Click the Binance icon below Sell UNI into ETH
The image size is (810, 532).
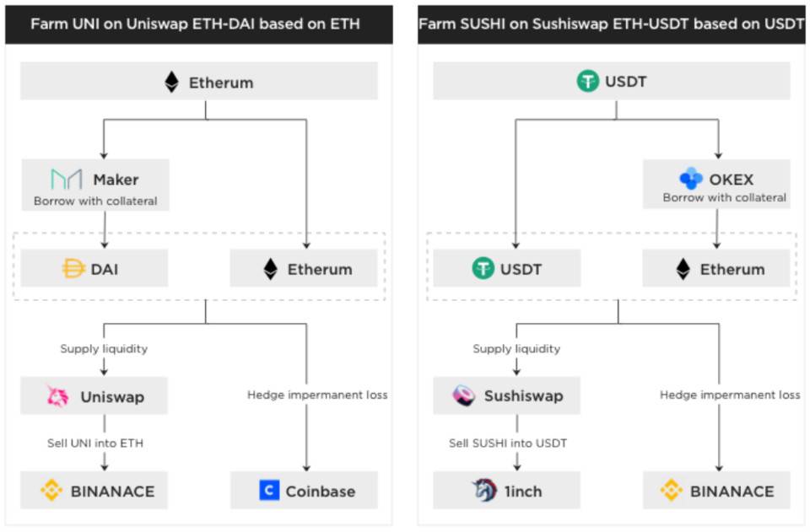click(51, 491)
